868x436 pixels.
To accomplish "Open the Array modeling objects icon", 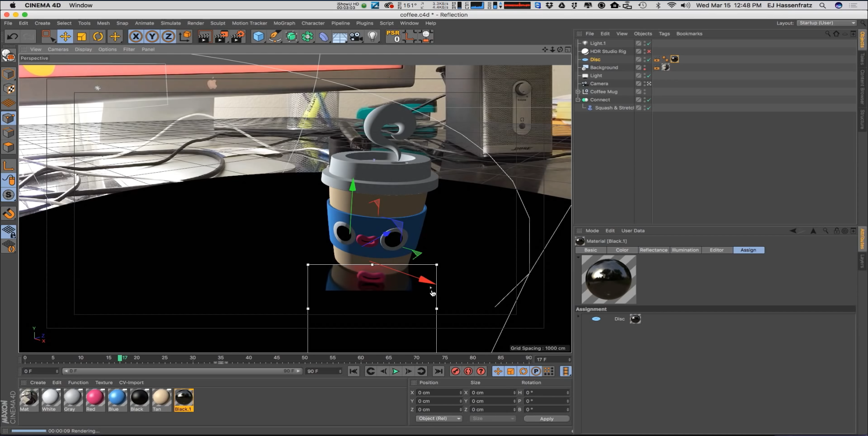I will [x=307, y=37].
